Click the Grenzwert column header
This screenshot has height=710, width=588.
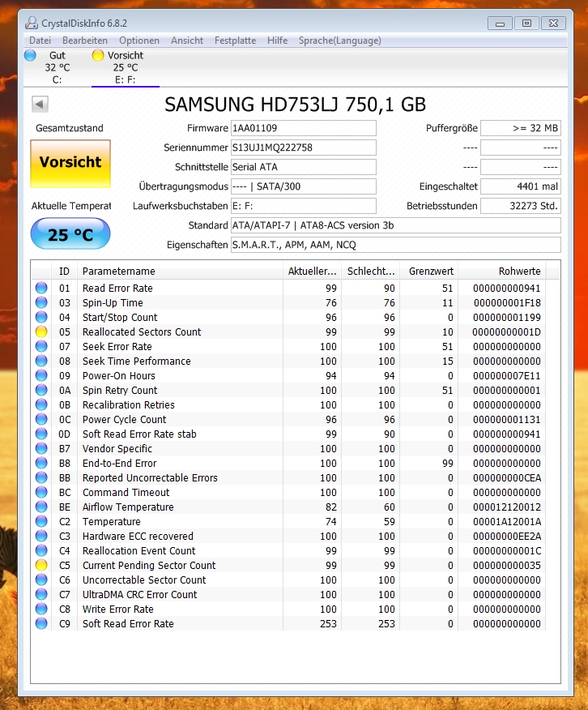[x=428, y=272]
